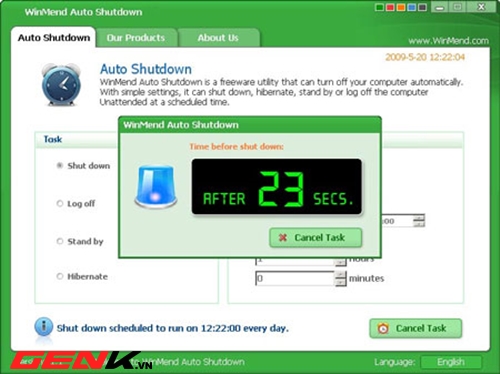Cancel Task in the countdown dialog
500x374 pixels.
(315, 238)
